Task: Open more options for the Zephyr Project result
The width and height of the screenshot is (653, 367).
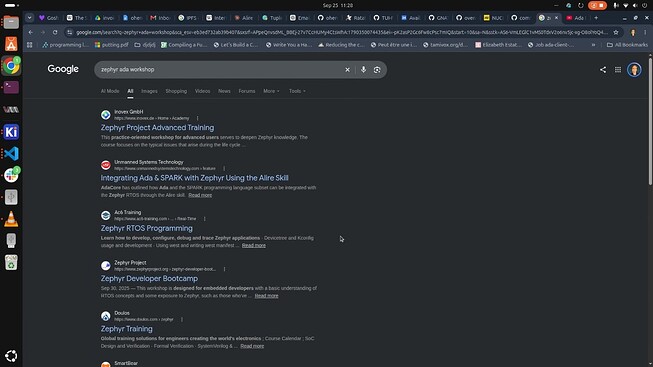Action: coord(224,269)
